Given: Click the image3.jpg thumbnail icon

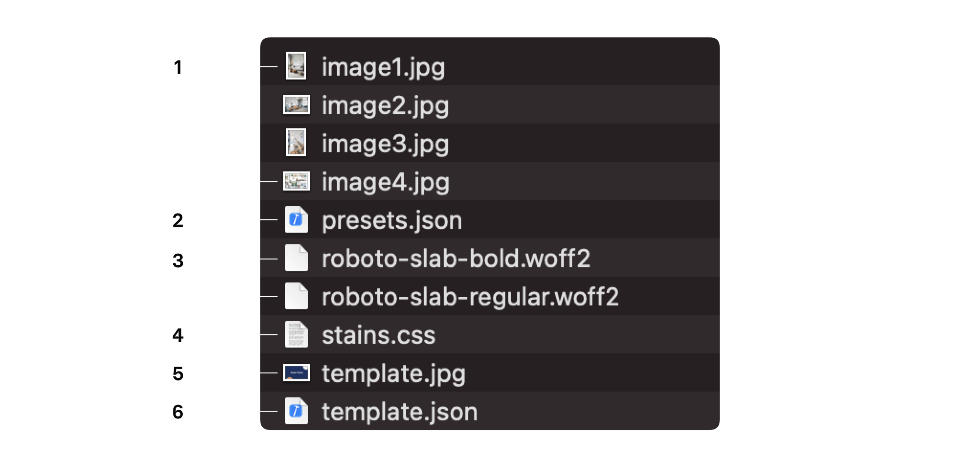Looking at the screenshot, I should [x=296, y=143].
